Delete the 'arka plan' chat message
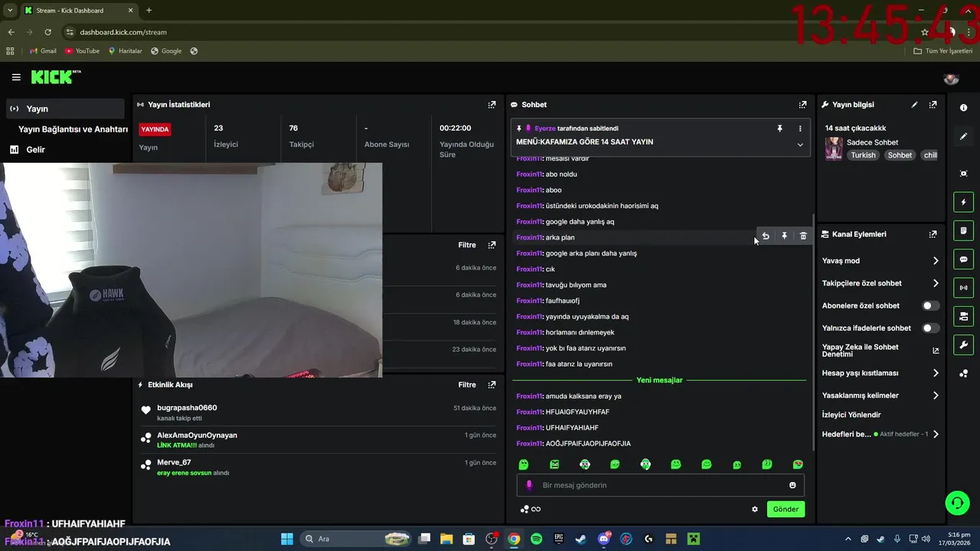Image resolution: width=980 pixels, height=551 pixels. [803, 236]
